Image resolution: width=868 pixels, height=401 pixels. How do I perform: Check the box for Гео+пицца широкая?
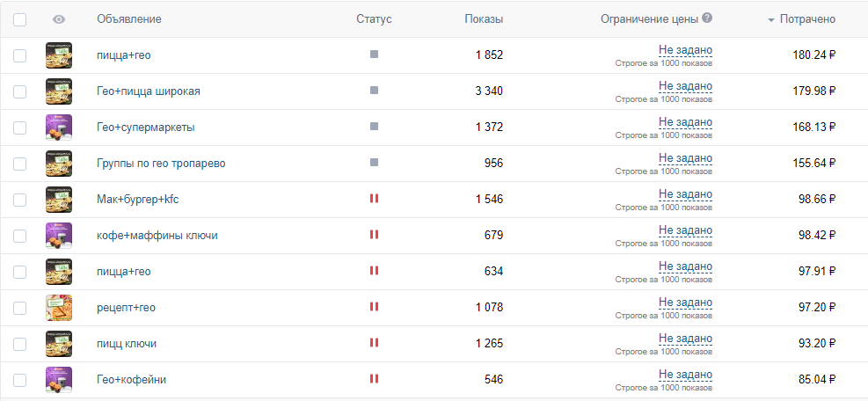[x=19, y=91]
